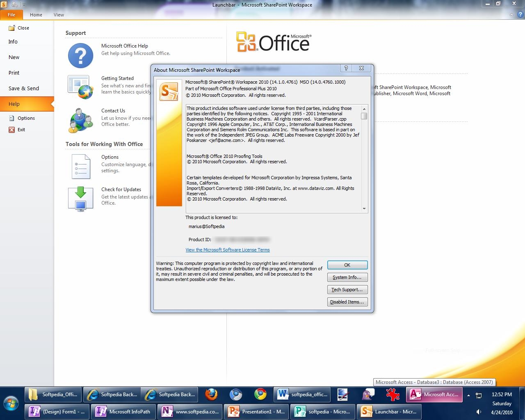This screenshot has width=525, height=420.
Task: Switch to OneNote www.softpedia.co... taskbar button
Action: (x=190, y=411)
